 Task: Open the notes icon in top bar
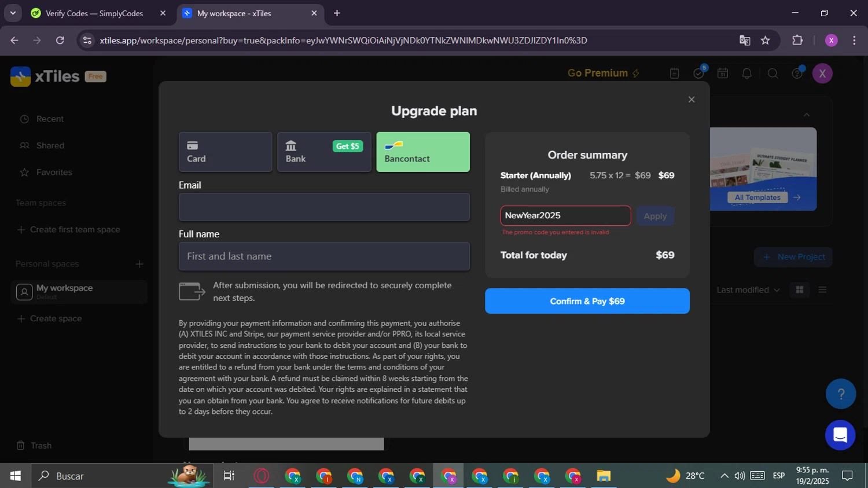(674, 74)
